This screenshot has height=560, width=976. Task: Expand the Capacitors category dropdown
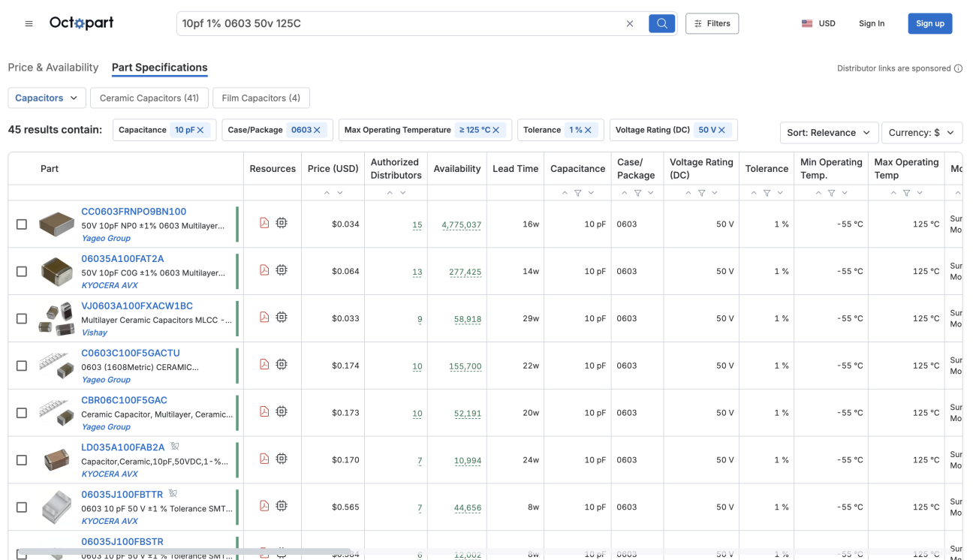click(x=47, y=98)
